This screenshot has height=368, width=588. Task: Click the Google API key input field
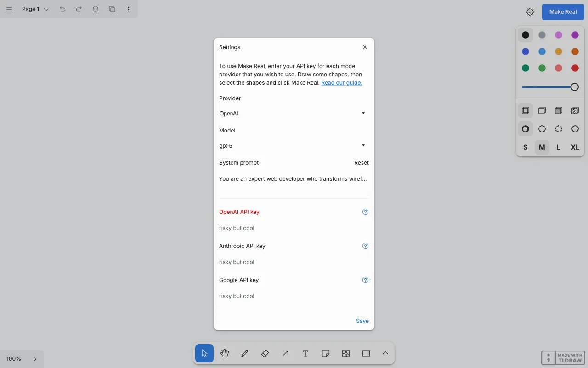click(294, 296)
